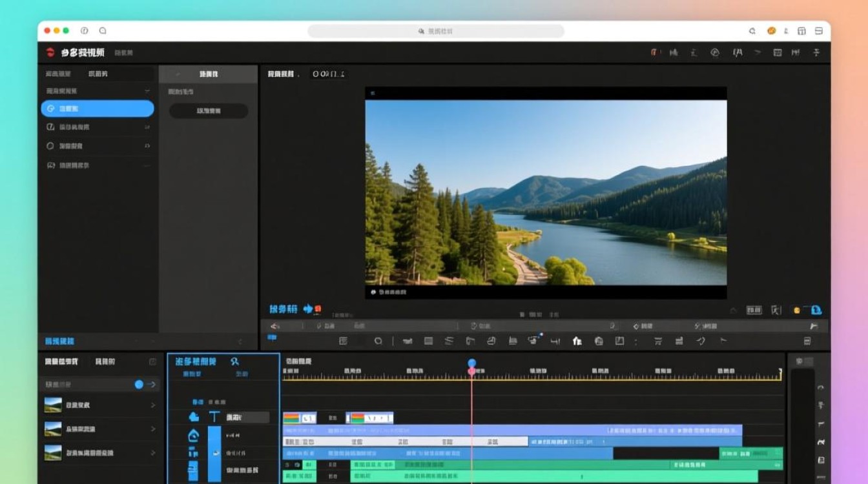The width and height of the screenshot is (868, 484).
Task: Click the first icon in the right vertical strip
Action: 820,388
